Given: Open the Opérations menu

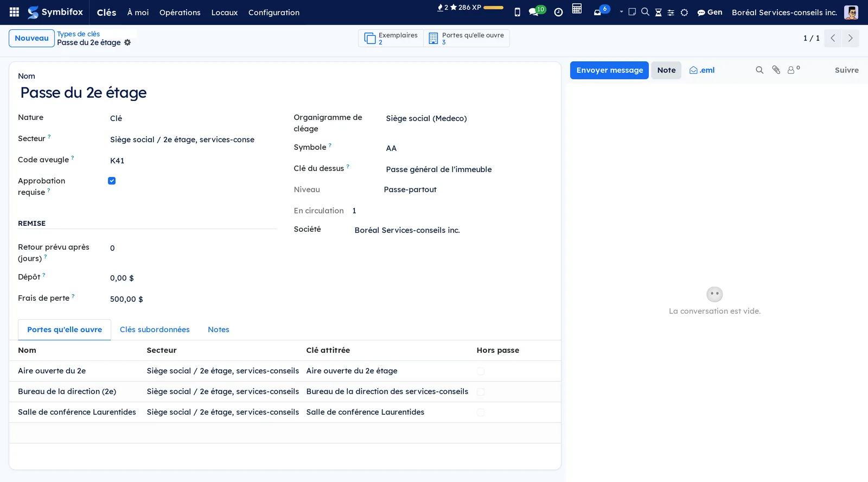Looking at the screenshot, I should click(x=180, y=12).
